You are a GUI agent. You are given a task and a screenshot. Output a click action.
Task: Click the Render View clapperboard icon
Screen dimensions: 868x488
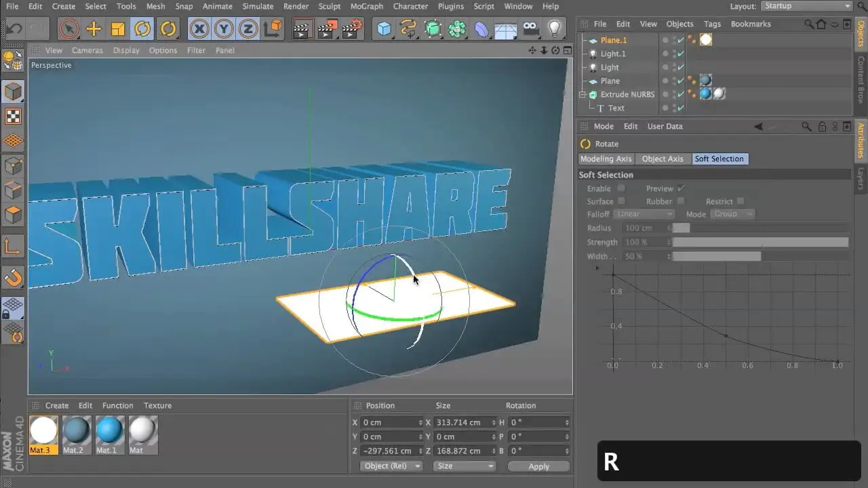[302, 28]
